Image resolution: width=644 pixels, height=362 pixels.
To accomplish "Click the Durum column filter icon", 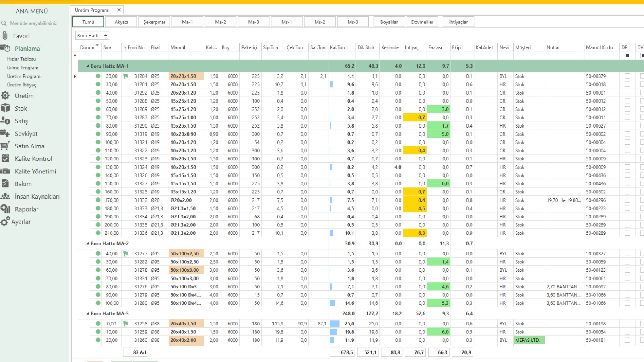I will click(x=97, y=46).
